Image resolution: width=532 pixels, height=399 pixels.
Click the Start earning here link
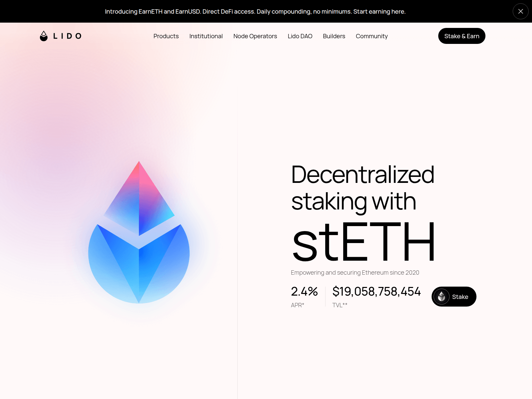(x=380, y=11)
